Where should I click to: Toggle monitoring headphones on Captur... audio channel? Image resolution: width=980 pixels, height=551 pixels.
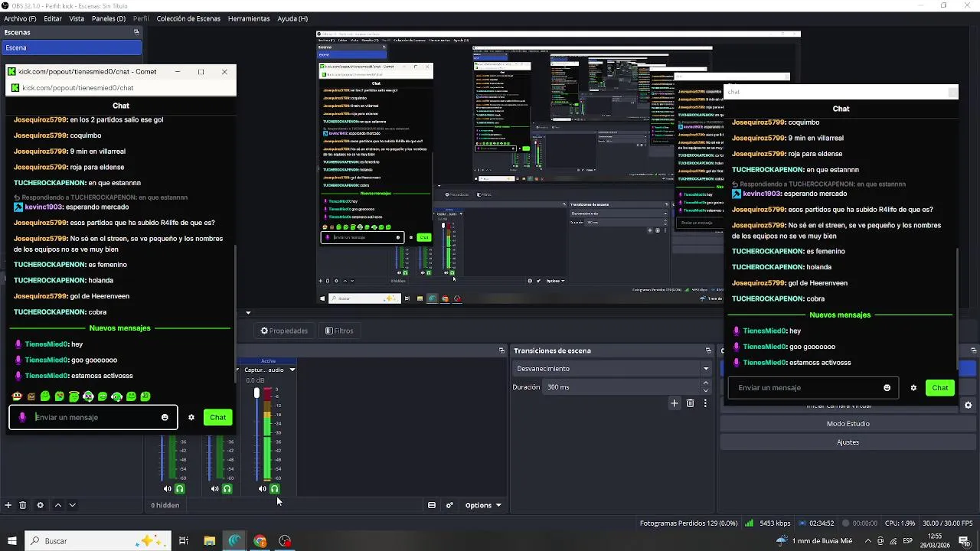(275, 489)
